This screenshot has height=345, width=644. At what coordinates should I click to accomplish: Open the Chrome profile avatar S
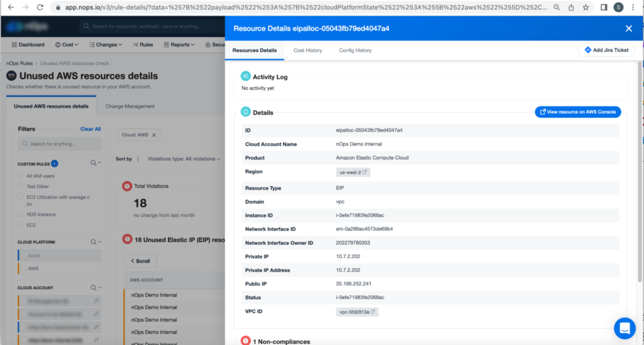618,8
